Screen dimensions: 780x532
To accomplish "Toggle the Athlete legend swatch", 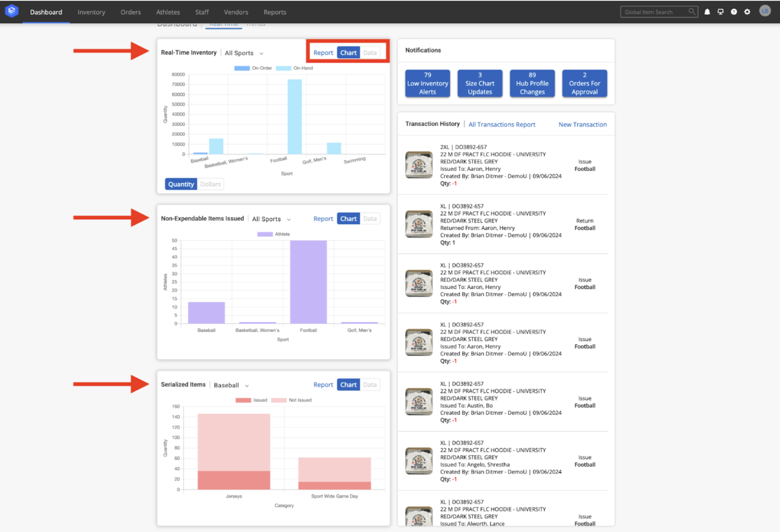I will click(265, 234).
